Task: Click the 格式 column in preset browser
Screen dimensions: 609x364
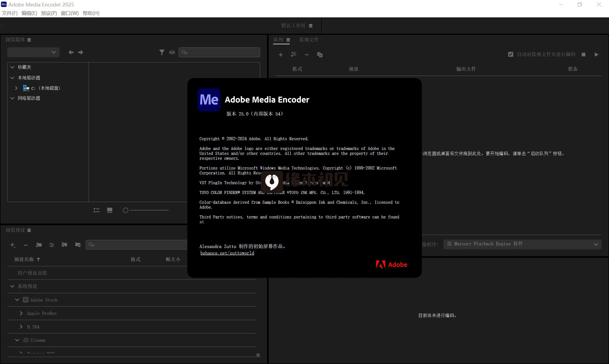Action: pos(135,259)
